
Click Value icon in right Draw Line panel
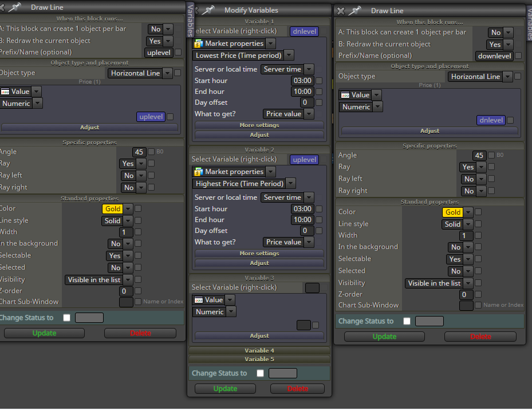tap(345, 95)
